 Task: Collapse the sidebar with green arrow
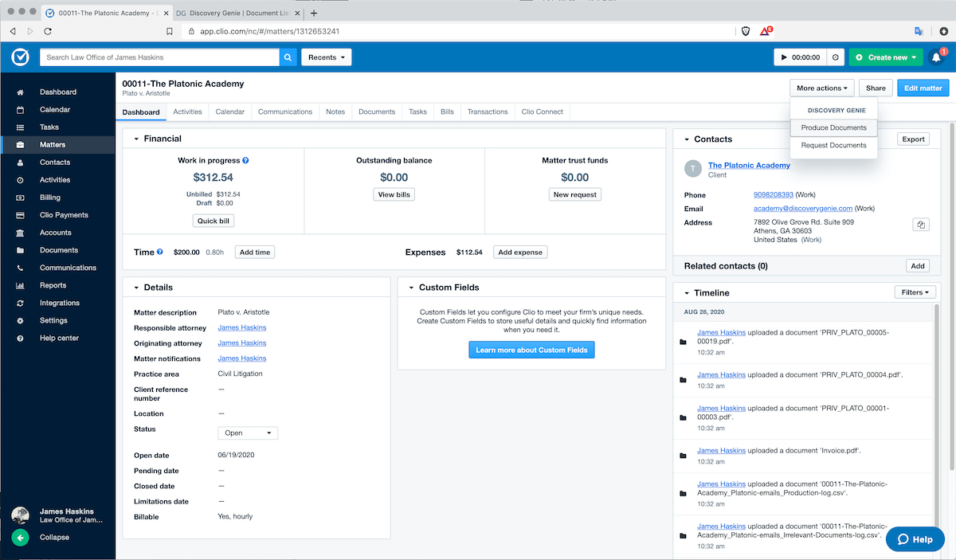(20, 538)
